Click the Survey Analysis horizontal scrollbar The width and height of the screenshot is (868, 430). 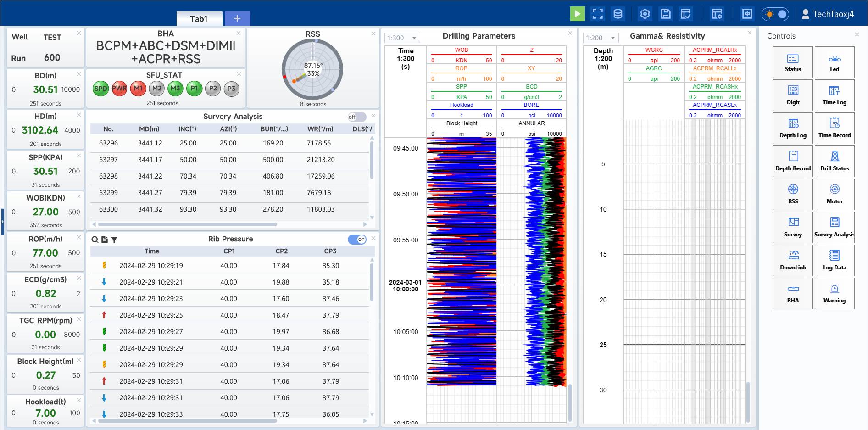(x=188, y=224)
